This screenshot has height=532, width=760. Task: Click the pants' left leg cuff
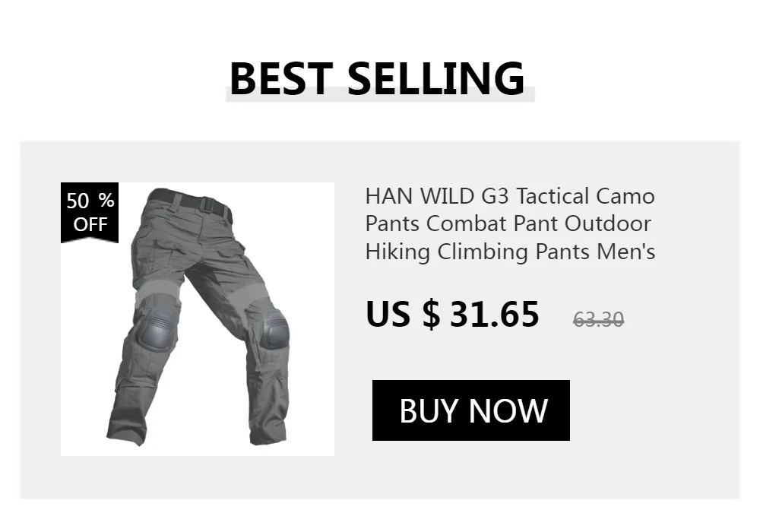(127, 427)
